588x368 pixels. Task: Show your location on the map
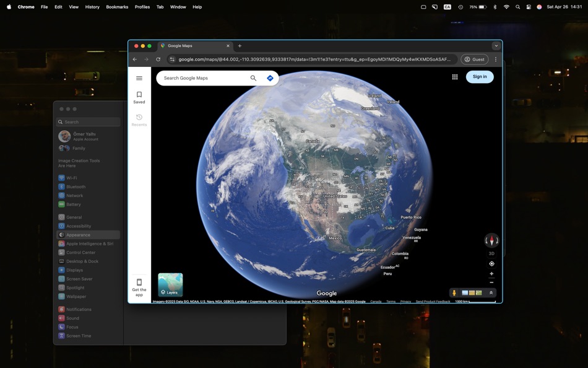491,263
